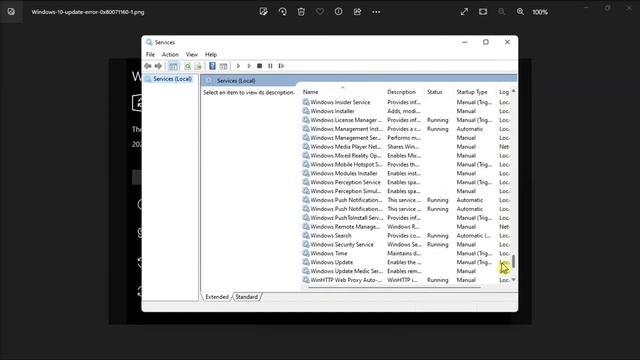Enter full screen with the diagonal arrows icon
The height and width of the screenshot is (360, 640).
(464, 12)
